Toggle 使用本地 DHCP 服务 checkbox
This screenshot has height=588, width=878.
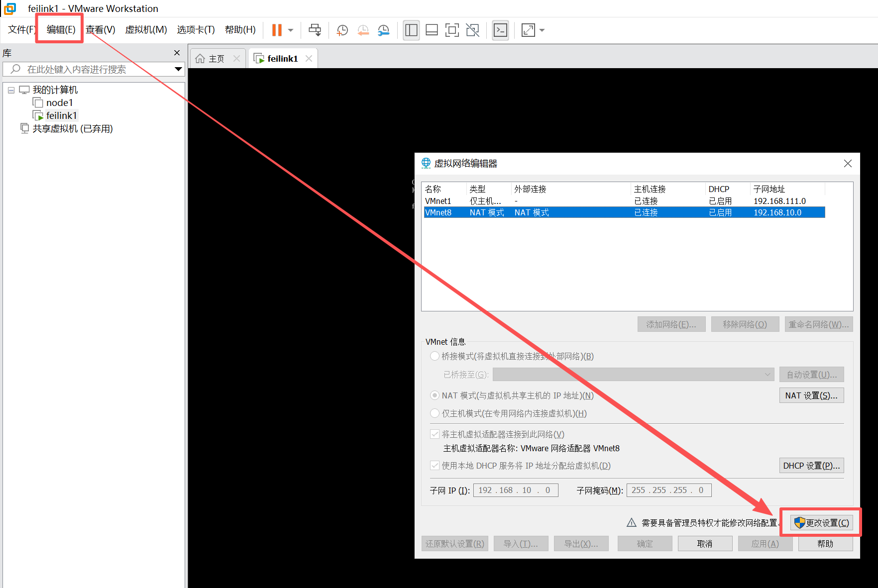pyautogui.click(x=435, y=466)
